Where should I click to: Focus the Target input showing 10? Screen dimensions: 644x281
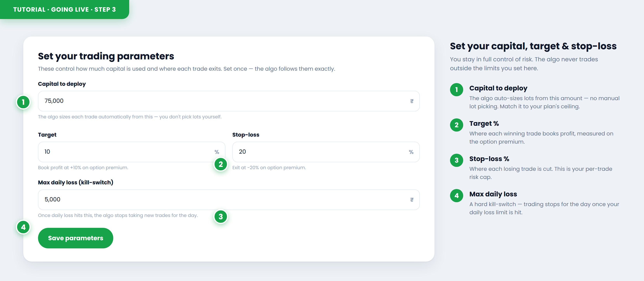[x=132, y=152]
